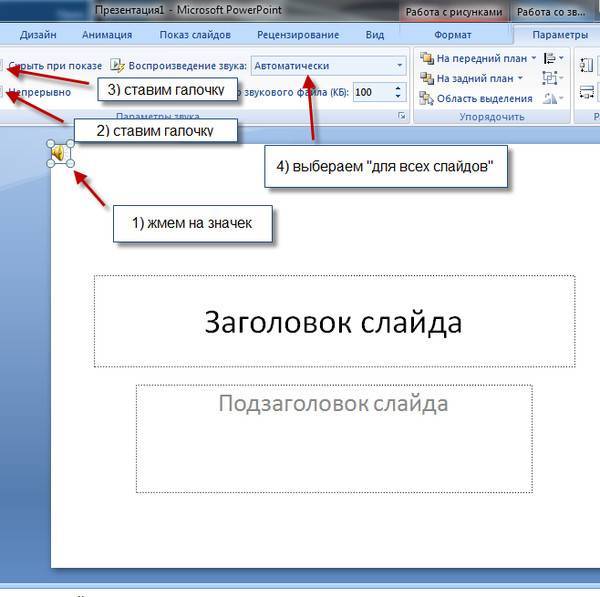Viewport: 600px width, 597px height.
Task: Click the Область выделения selection pane icon
Action: tap(426, 98)
